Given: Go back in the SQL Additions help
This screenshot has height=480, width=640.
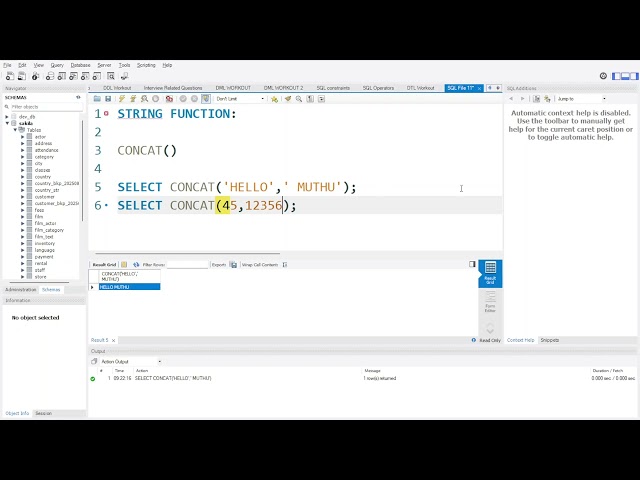Looking at the screenshot, I should 511,99.
